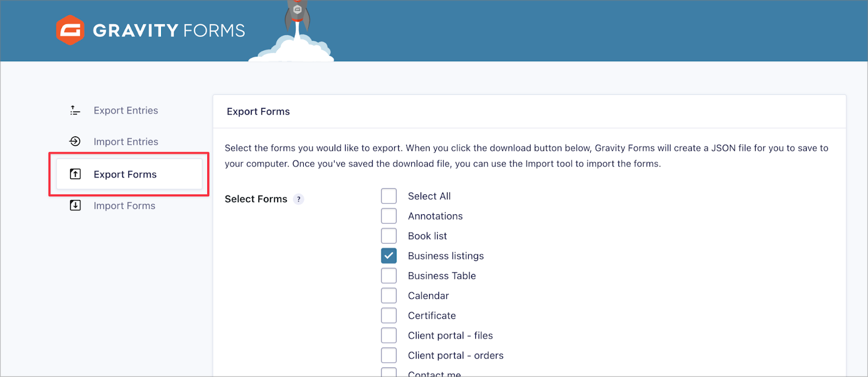Click the Export Forms upload icon

pos(75,174)
